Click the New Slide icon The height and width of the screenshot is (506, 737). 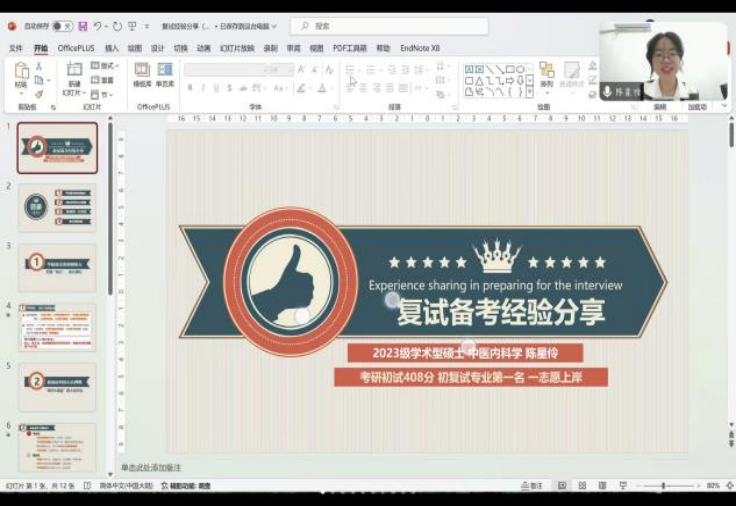point(74,76)
